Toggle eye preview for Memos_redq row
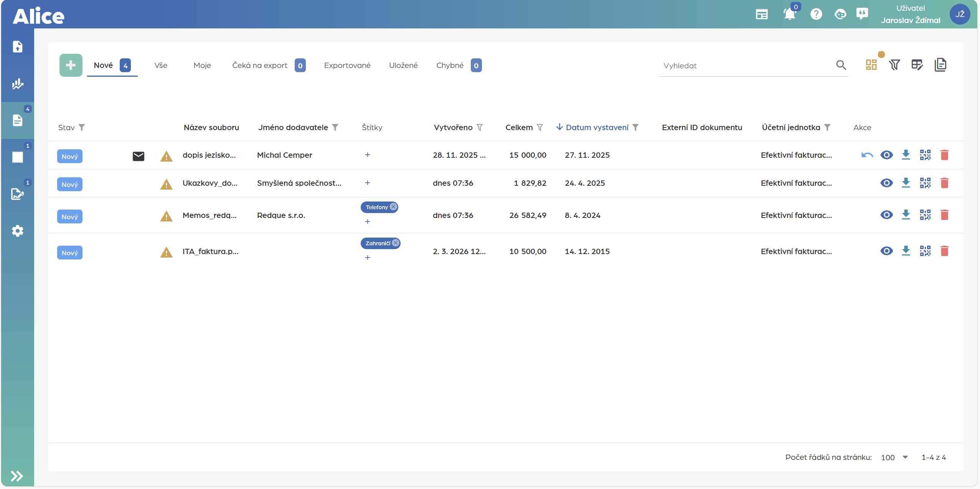The image size is (980, 489). point(886,215)
